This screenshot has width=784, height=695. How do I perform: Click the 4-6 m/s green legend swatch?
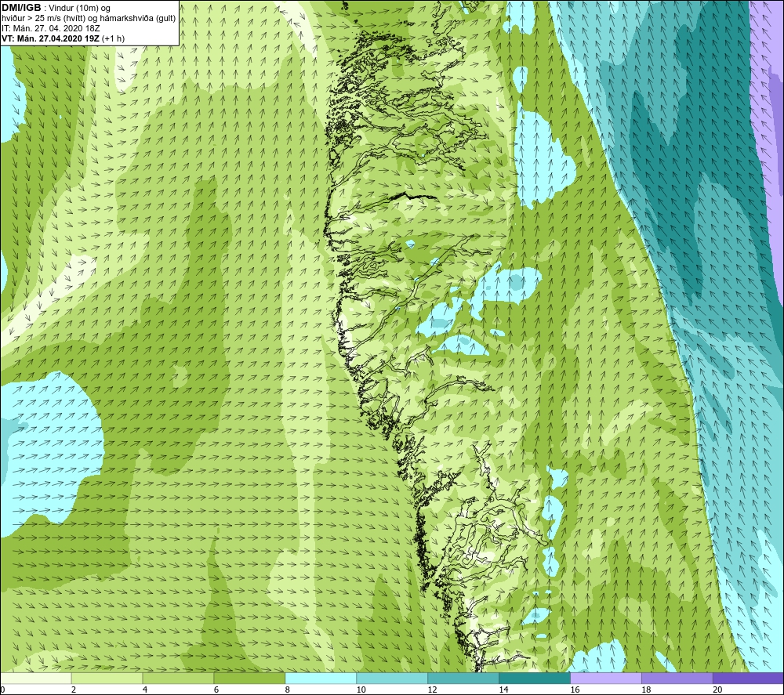click(x=178, y=679)
